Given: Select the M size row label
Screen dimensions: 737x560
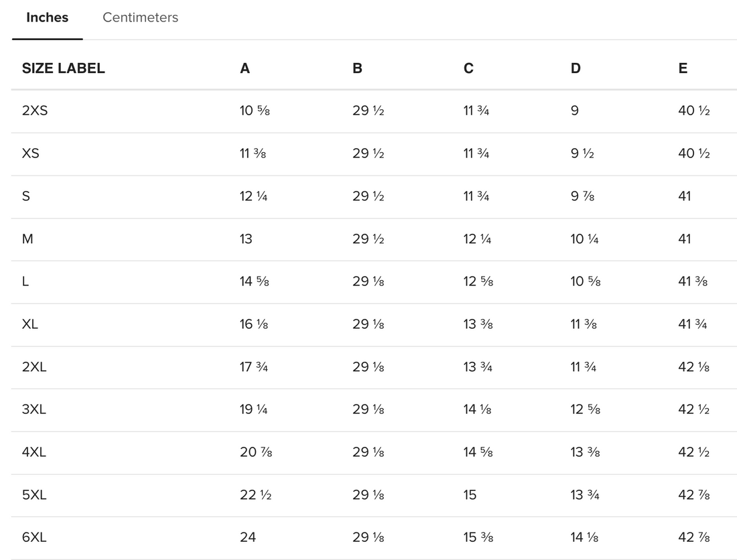Looking at the screenshot, I should click(27, 239).
